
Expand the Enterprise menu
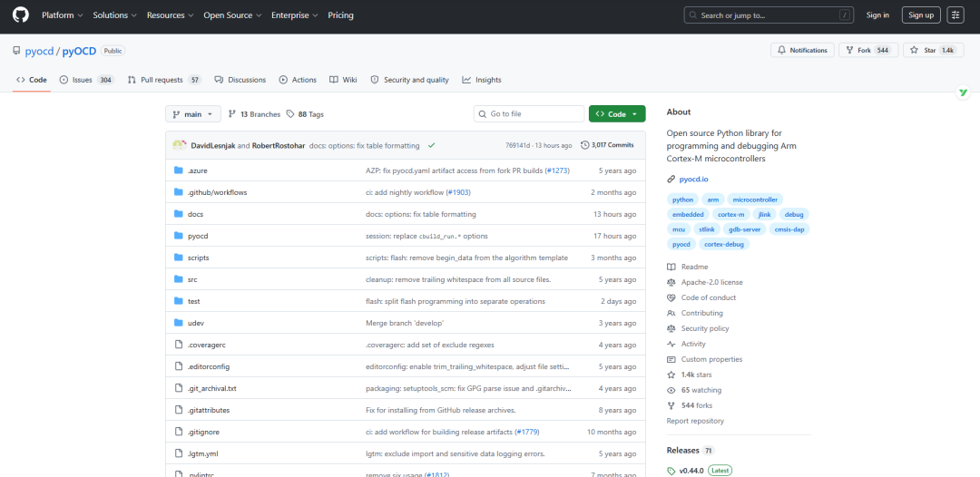[x=294, y=15]
